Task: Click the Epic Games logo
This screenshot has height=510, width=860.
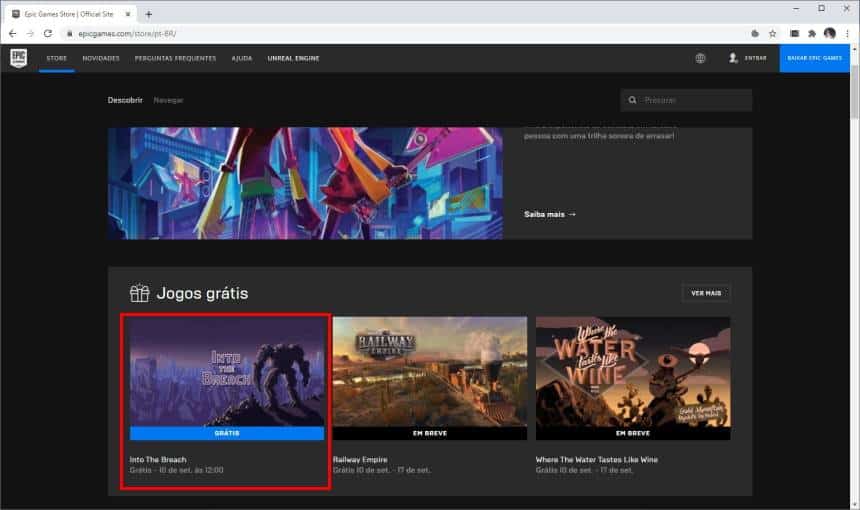Action: [19, 58]
